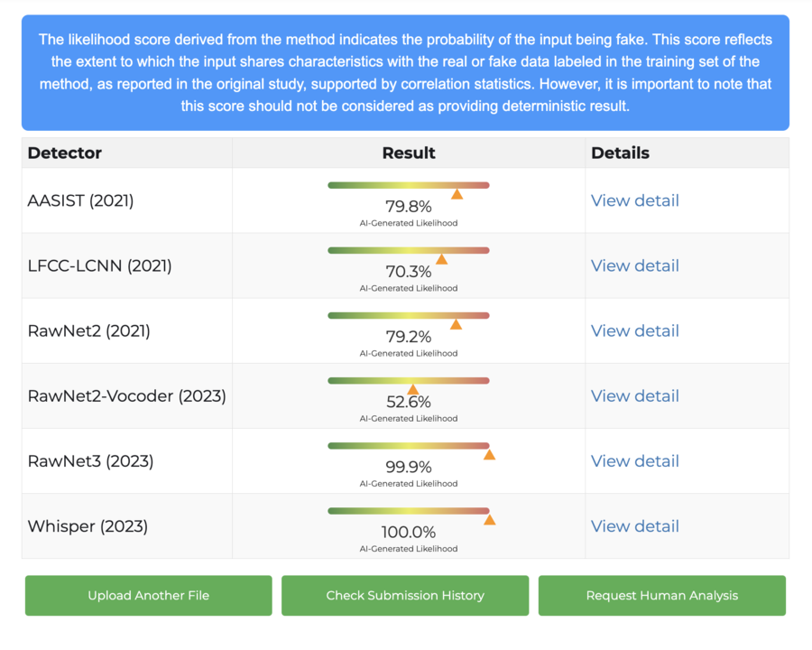This screenshot has height=650, width=812.
Task: Click the RawNet3 orange triangle marker
Action: (489, 454)
